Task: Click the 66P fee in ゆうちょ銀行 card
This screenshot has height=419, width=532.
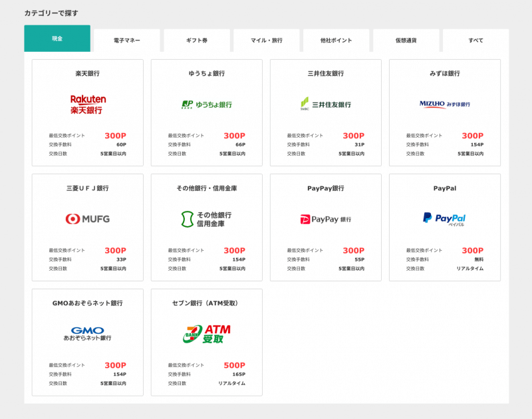Action: pyautogui.click(x=241, y=144)
